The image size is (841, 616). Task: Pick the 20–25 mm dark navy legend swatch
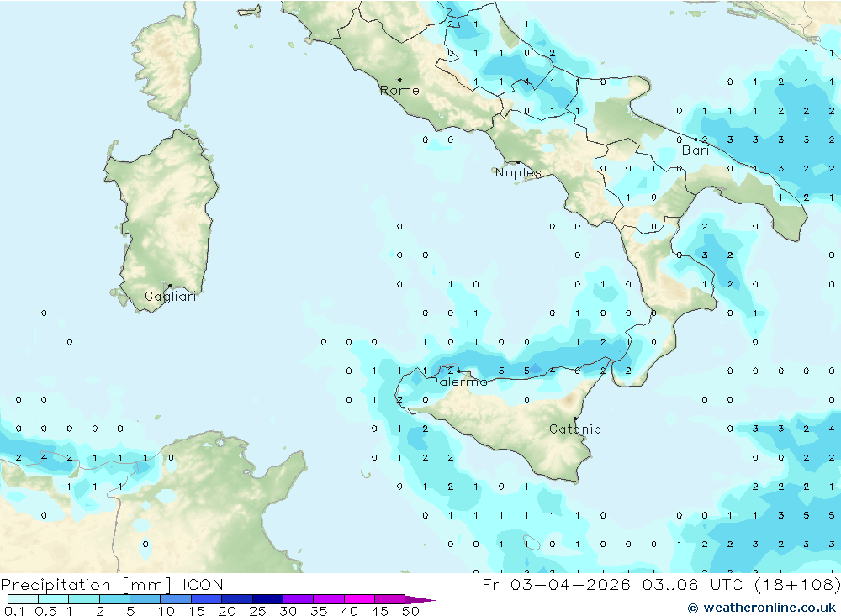(x=237, y=599)
